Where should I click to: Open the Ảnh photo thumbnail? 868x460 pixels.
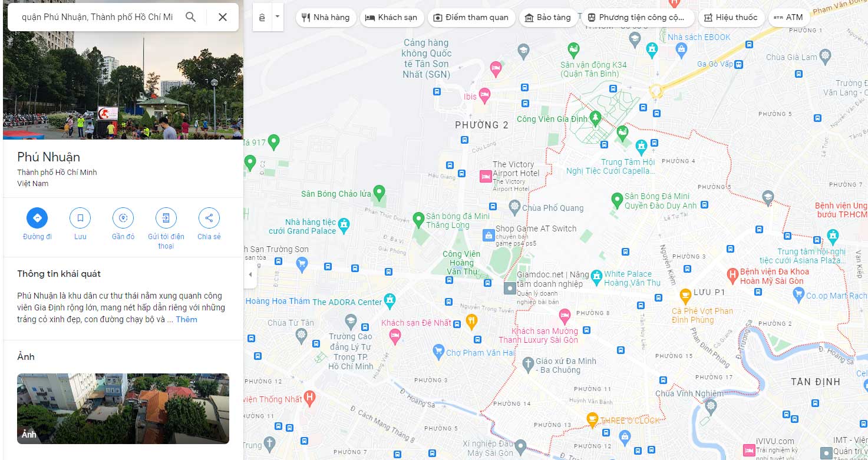tap(123, 408)
